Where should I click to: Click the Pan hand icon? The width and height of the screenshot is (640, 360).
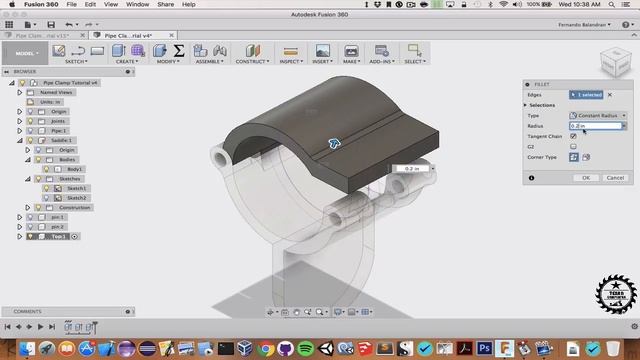click(296, 312)
